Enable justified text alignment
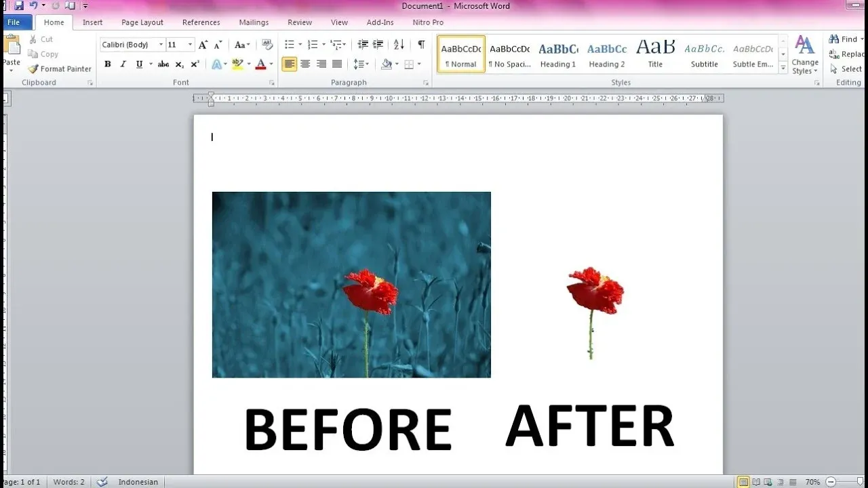Image resolution: width=868 pixels, height=488 pixels. 337,64
